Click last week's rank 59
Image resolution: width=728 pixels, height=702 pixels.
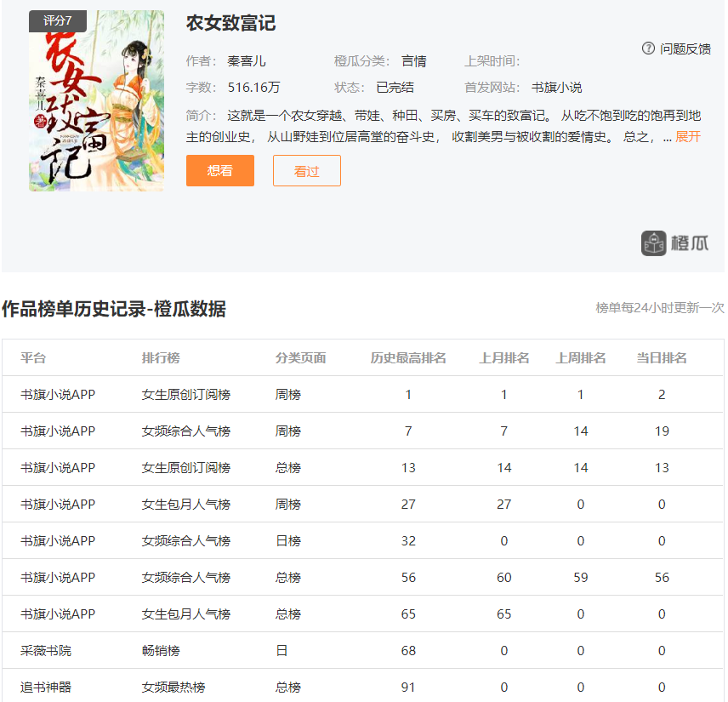pyautogui.click(x=580, y=578)
